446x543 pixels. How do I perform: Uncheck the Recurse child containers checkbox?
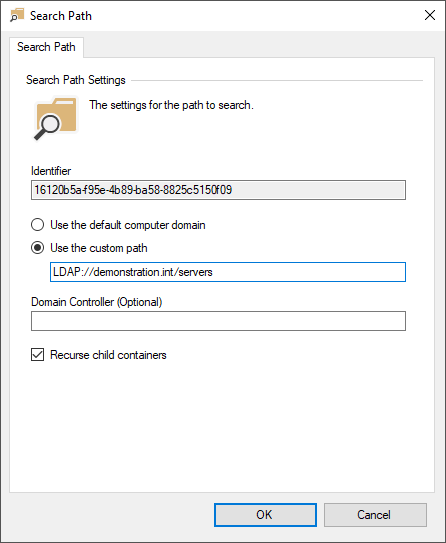click(x=37, y=355)
